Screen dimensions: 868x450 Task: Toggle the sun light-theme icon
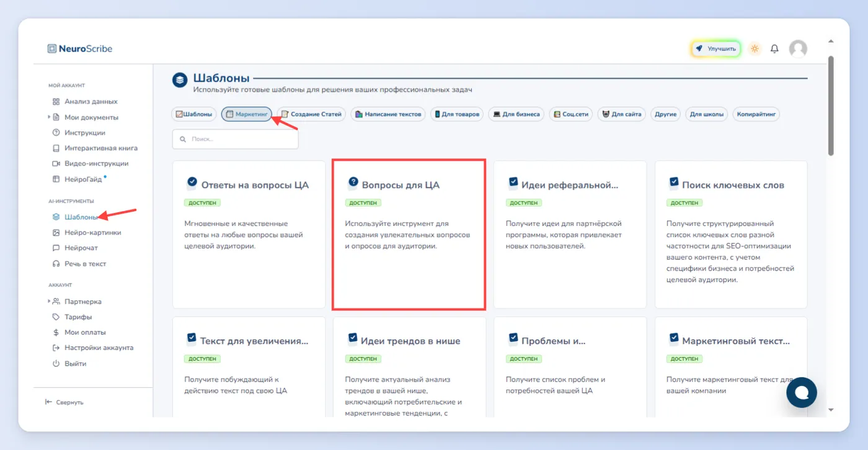point(755,48)
